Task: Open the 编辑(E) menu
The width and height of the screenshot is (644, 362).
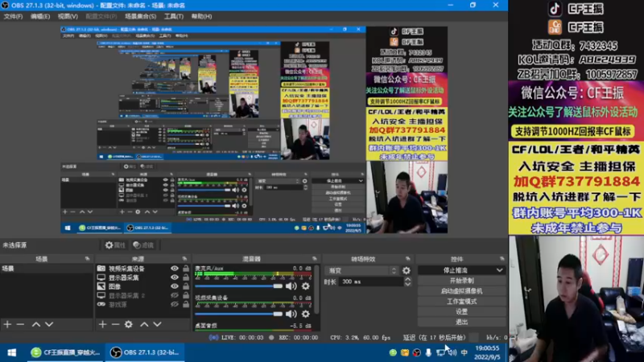Action: click(39, 16)
